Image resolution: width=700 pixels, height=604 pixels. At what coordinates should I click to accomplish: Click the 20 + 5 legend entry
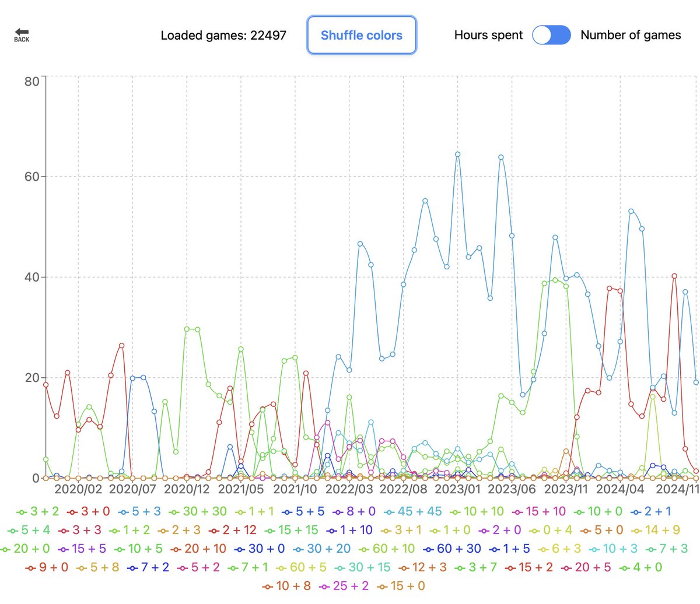pyautogui.click(x=586, y=567)
